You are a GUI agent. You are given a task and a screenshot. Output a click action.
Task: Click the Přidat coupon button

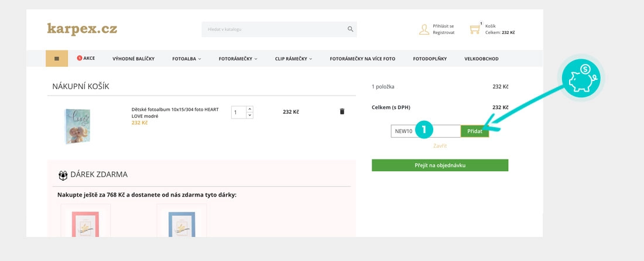coord(475,131)
